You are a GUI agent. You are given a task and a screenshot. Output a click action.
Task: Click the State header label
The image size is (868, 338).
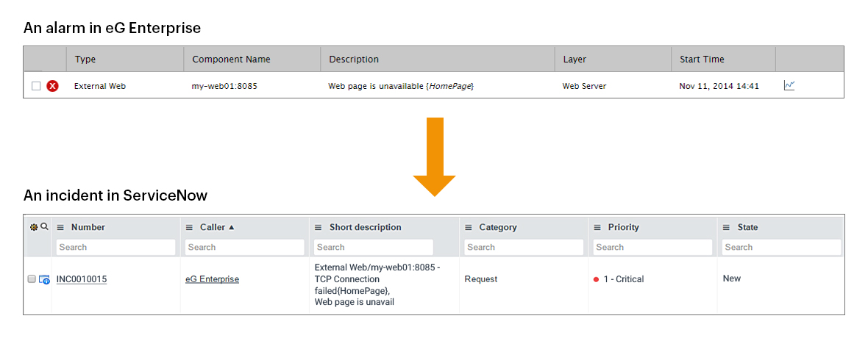click(748, 227)
